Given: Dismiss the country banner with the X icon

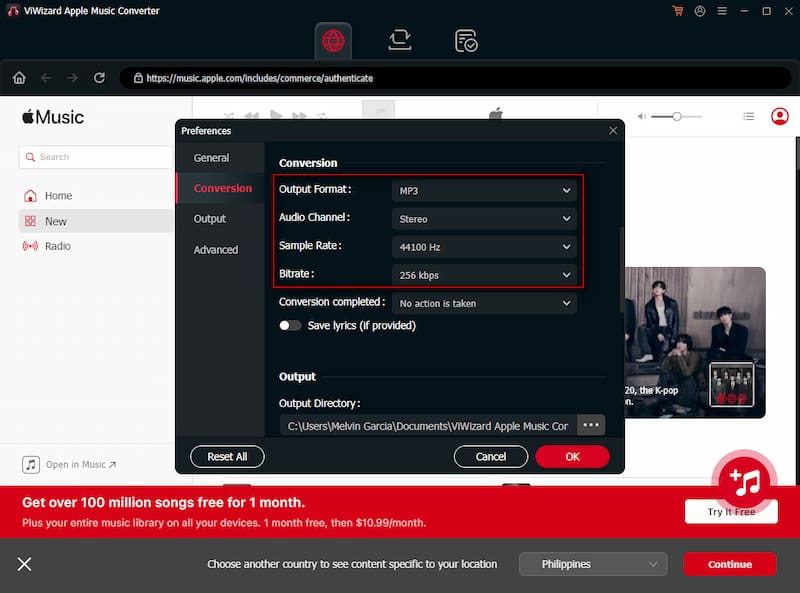Looking at the screenshot, I should click(x=24, y=564).
